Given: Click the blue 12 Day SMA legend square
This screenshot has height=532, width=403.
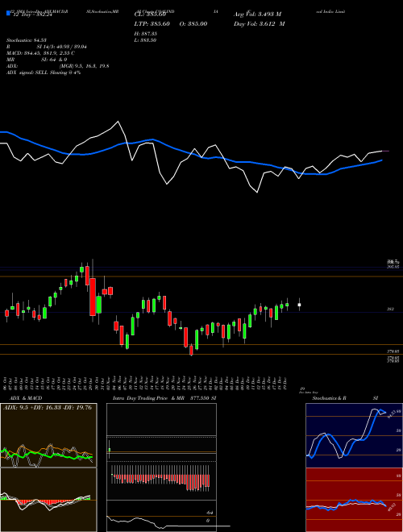Looking at the screenshot, I should [8, 13].
